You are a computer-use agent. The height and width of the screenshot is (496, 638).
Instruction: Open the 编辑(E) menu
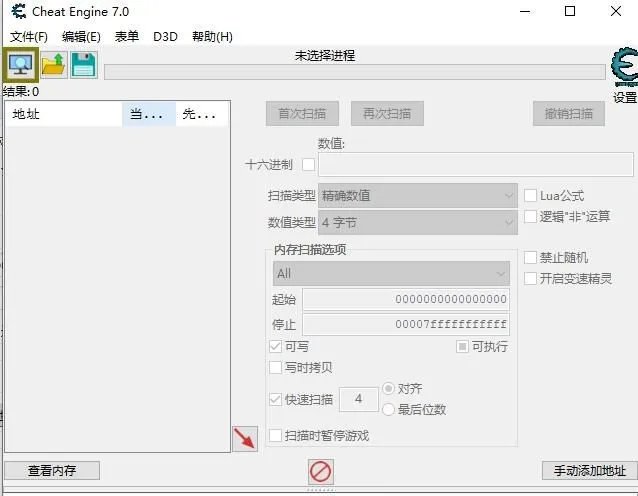(81, 37)
